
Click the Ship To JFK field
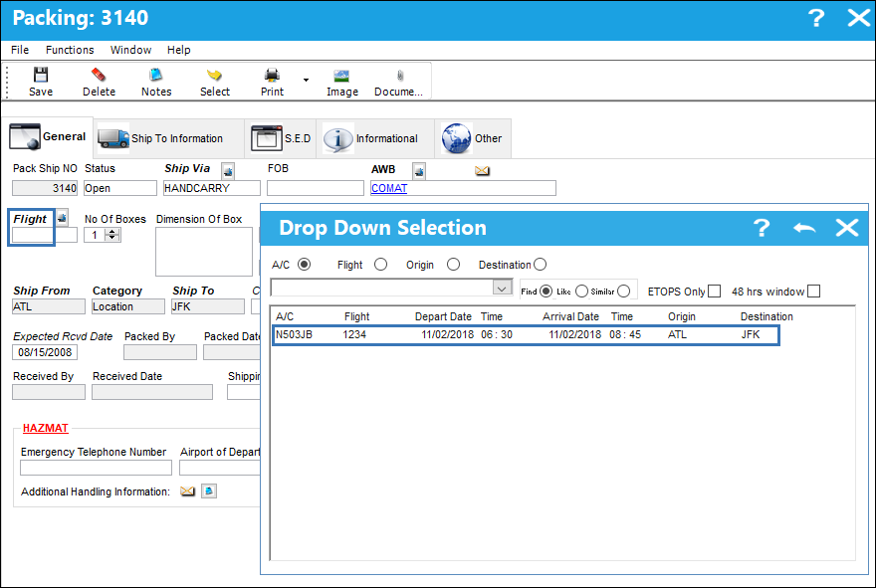point(208,306)
